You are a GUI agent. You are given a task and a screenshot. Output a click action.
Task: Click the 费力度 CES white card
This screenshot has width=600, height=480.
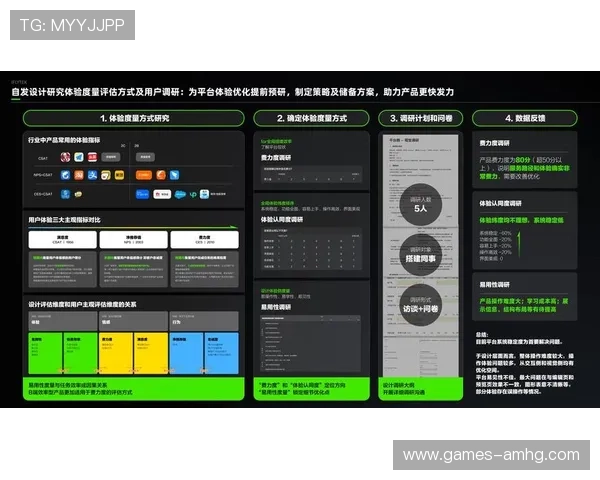coord(205,240)
